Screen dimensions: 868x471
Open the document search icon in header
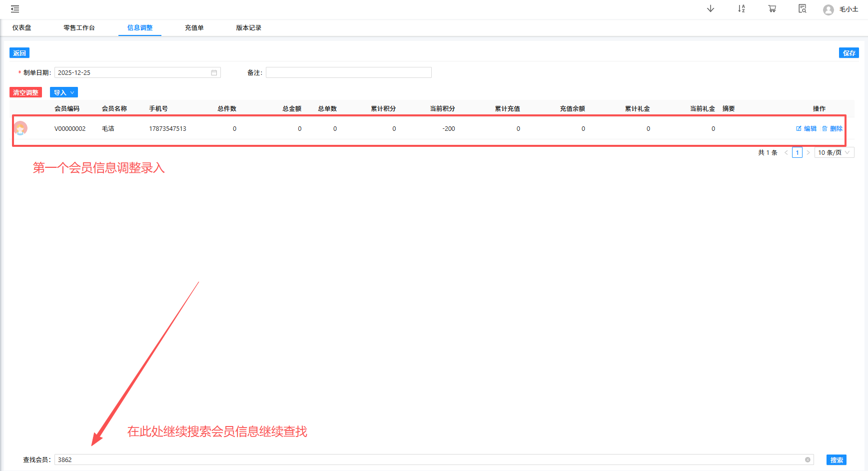[x=802, y=9]
